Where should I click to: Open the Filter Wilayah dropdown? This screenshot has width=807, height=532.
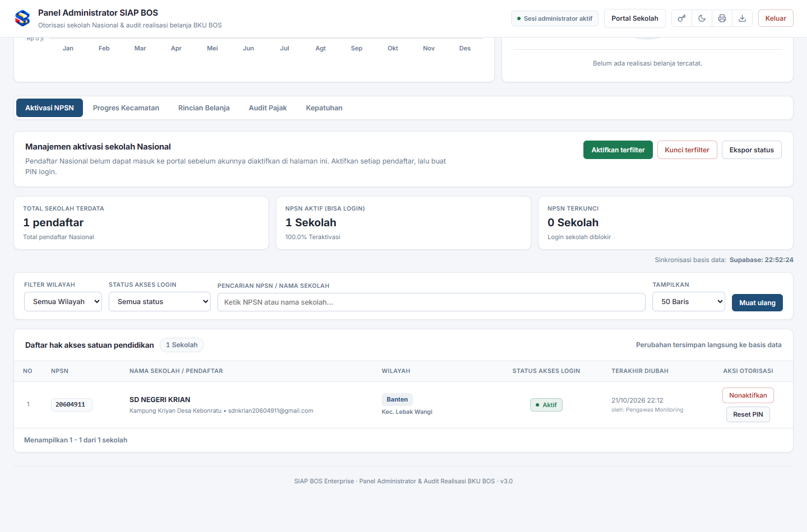coord(63,301)
